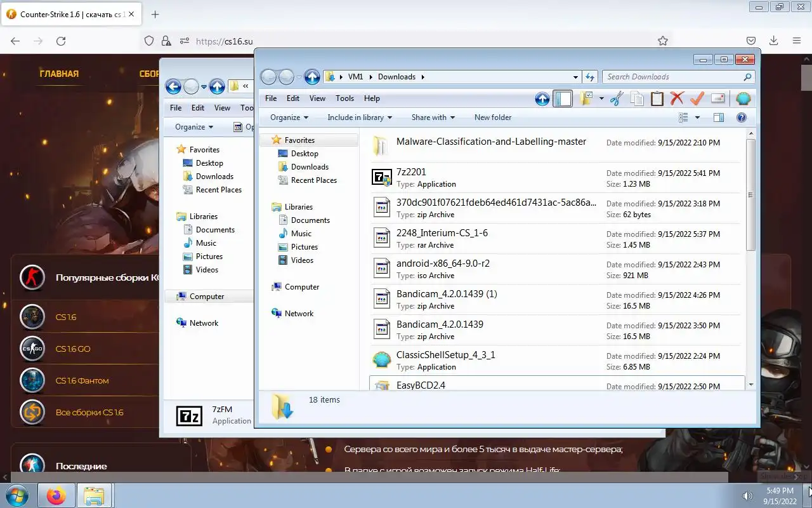Toggle the navigation pane toolbar button
The image size is (812, 508).
tap(563, 98)
